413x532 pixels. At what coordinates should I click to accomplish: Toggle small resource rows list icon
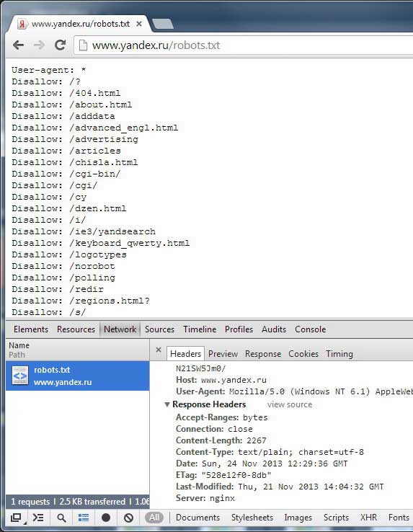84,518
